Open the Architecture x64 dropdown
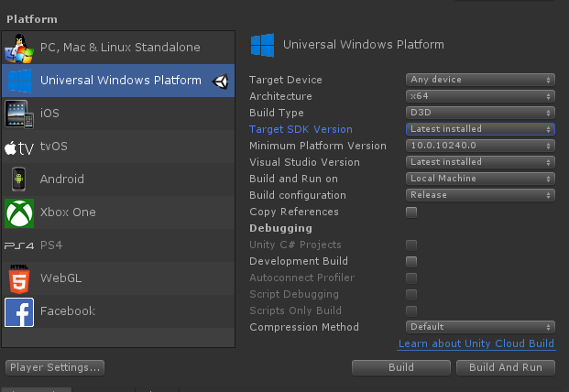 click(480, 96)
